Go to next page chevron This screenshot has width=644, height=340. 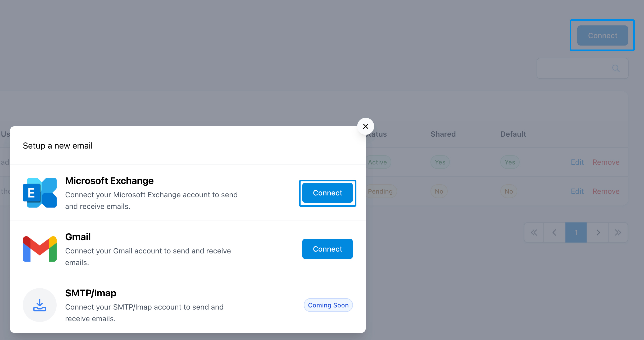click(597, 232)
